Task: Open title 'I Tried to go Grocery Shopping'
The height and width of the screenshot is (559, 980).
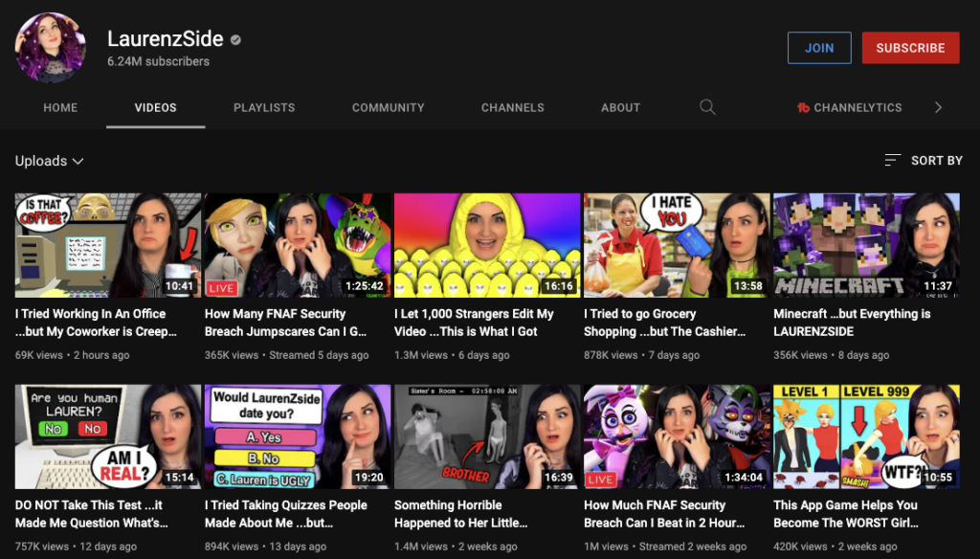Action: coord(665,323)
